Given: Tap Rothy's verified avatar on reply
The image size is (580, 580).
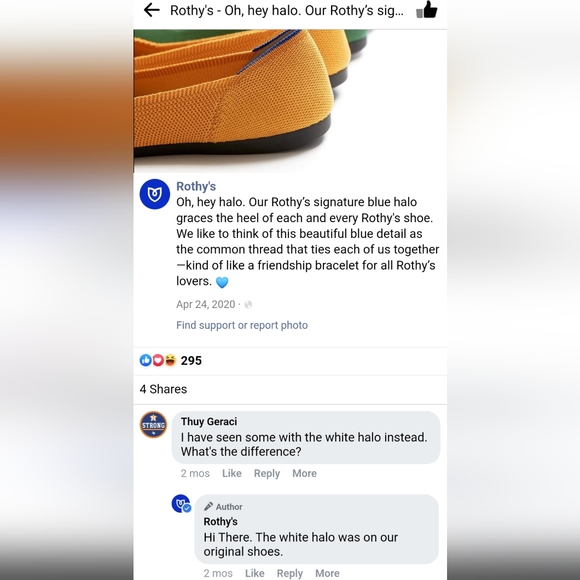Looking at the screenshot, I should coord(181,504).
